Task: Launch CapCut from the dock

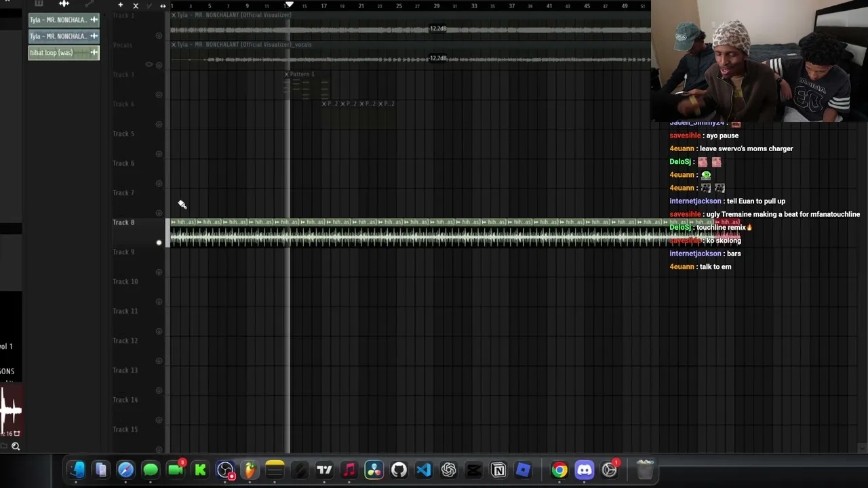Action: 473,470
